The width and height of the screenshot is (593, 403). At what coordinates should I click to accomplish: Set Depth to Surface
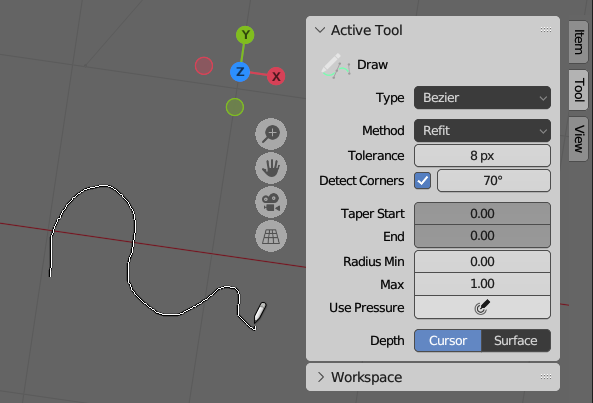[516, 341]
